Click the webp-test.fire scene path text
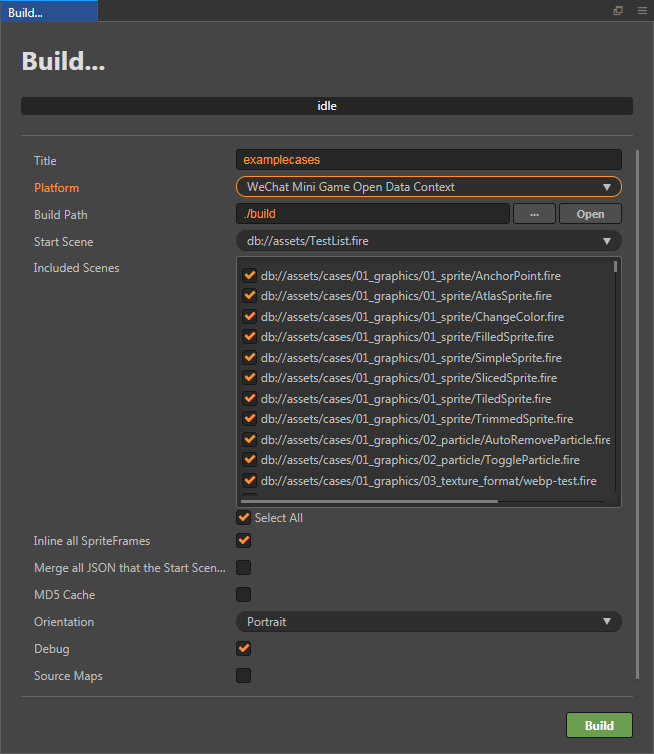 click(428, 481)
